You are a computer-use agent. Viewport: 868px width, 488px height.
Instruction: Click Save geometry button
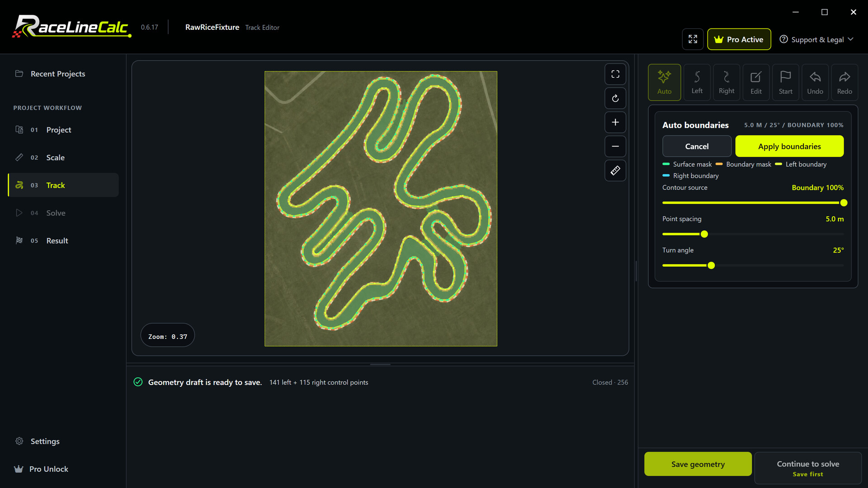click(x=698, y=464)
